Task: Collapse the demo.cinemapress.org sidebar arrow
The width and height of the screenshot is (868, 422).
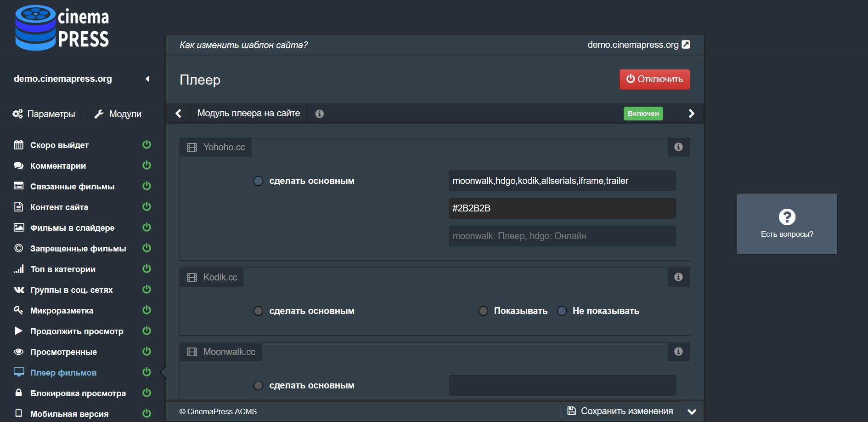Action: (147, 79)
